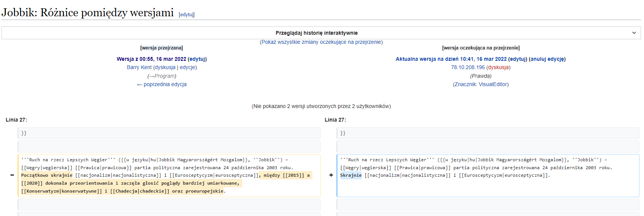Open dyskusja for IP 78.10.208.196
This screenshot has width=644, height=216.
point(498,67)
